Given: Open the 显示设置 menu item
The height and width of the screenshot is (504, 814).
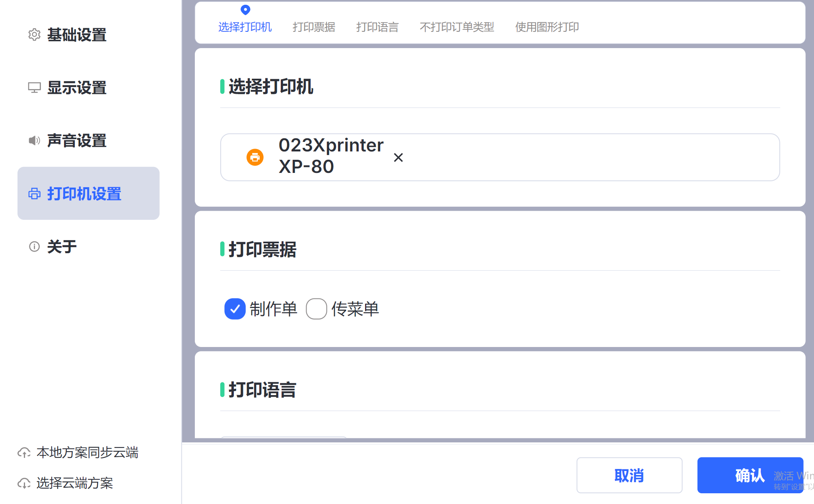Looking at the screenshot, I should tap(77, 87).
